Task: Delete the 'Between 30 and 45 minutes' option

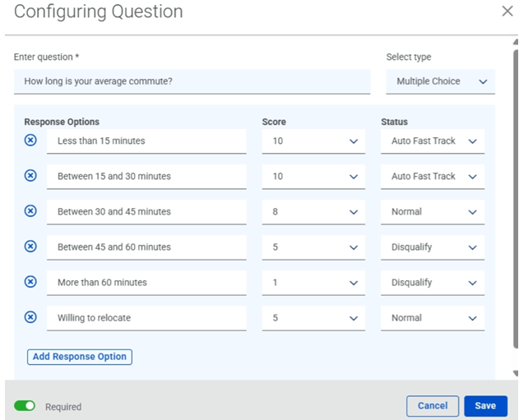Action: 30,211
